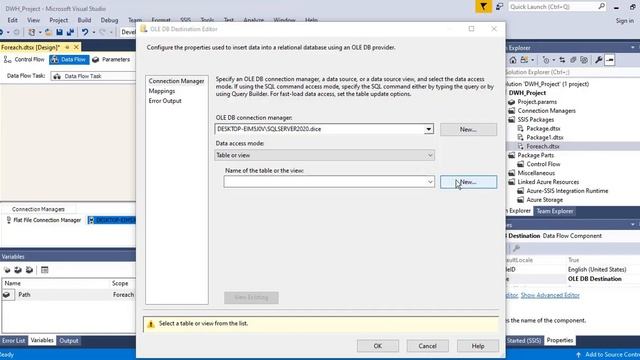
Task: Click the Add Variable icon
Action: 7,270
